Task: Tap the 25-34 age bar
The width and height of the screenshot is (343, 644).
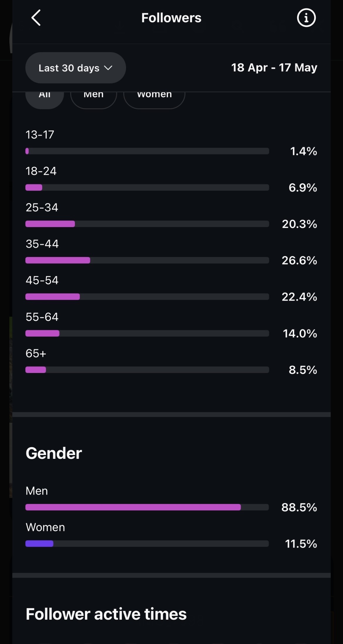Action: (x=147, y=224)
